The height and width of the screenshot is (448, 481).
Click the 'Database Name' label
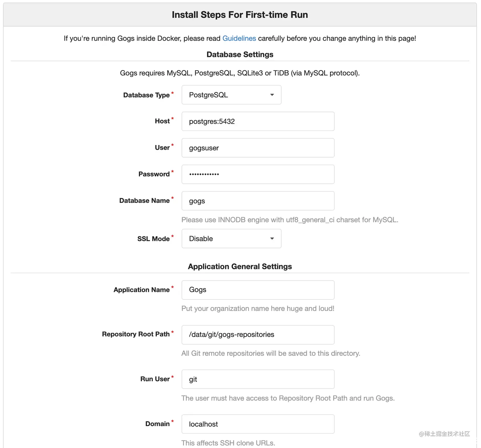point(144,201)
